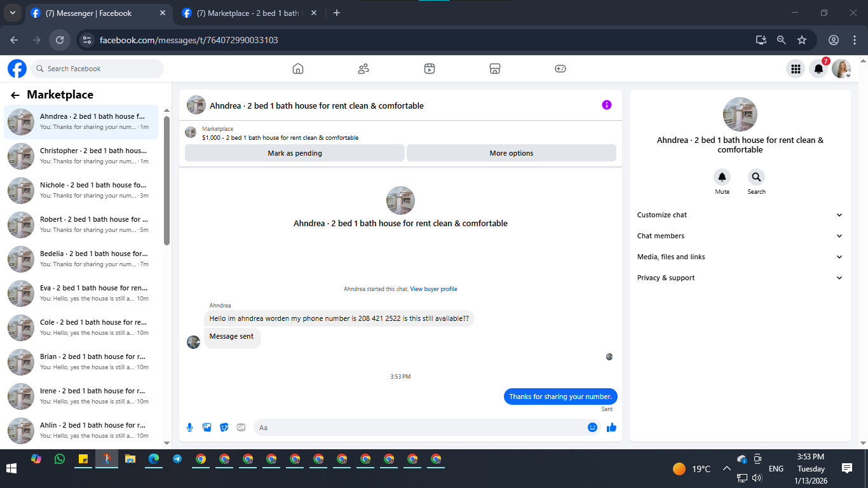Open the Facebook home icon
This screenshot has width=868, height=488.
pyautogui.click(x=297, y=69)
